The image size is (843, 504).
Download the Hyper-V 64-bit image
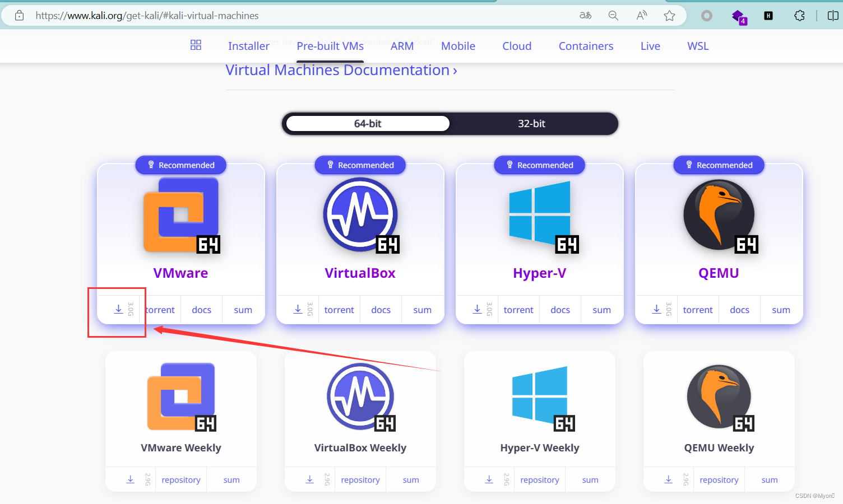click(477, 309)
